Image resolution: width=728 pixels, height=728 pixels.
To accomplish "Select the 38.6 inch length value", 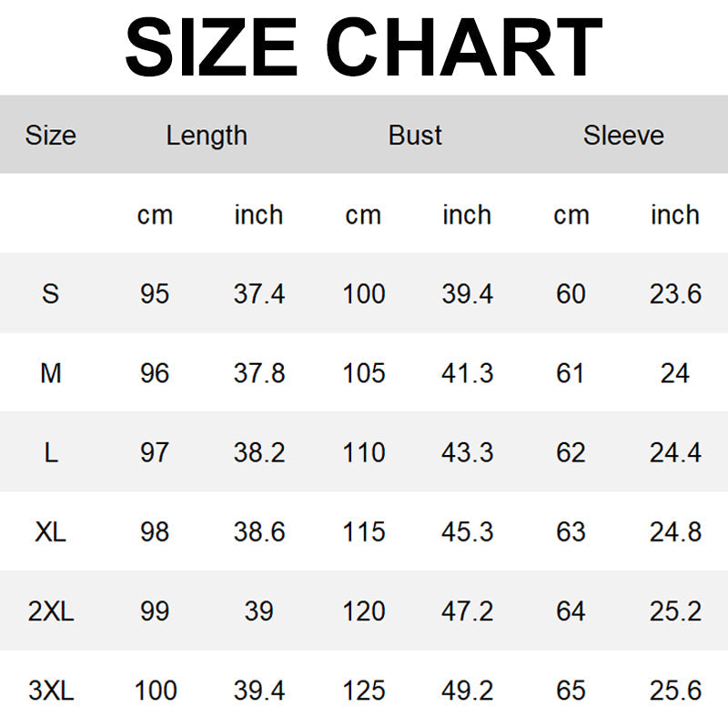I will 259,531.
